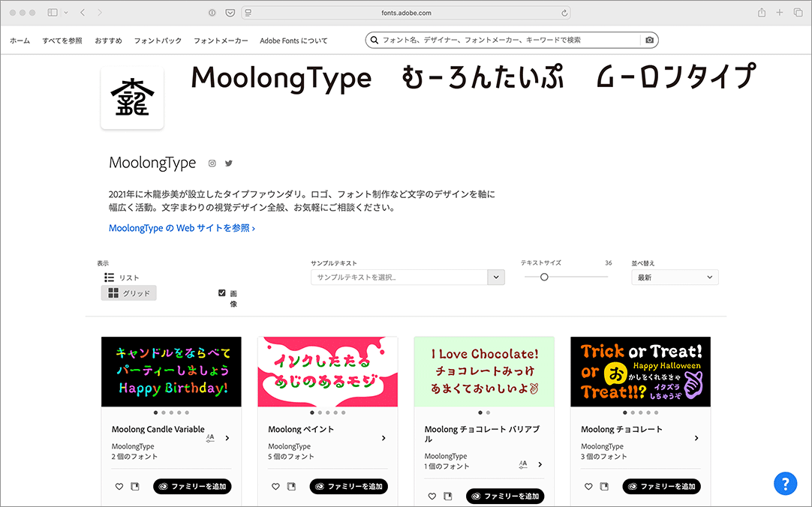The width and height of the screenshot is (812, 507).
Task: Expand Moolong チョコレート バリアブル with its chevron
Action: [540, 464]
